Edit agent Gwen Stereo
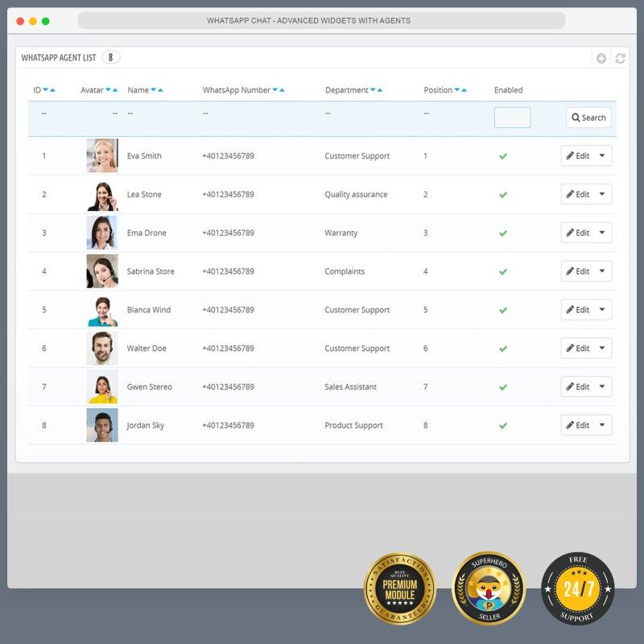 point(578,386)
